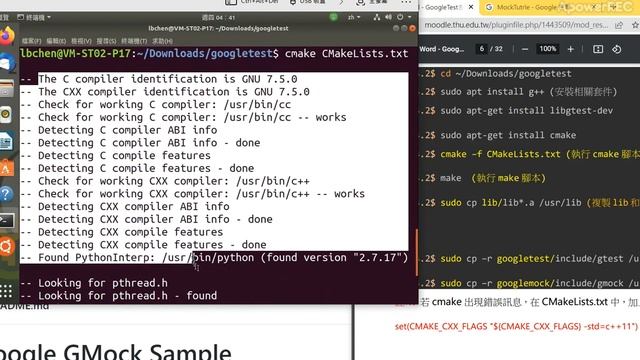Click the 100% zoom level field
The height and width of the screenshot is (360, 640).
click(x=548, y=49)
